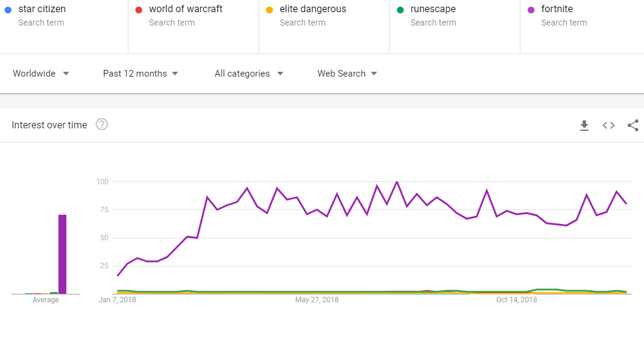Click the blue star citizen color dot
644x337 pixels.
[x=8, y=10]
